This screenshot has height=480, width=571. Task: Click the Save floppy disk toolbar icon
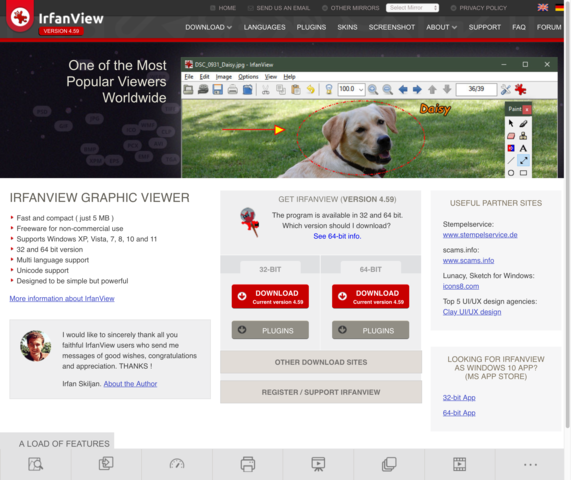pos(218,90)
